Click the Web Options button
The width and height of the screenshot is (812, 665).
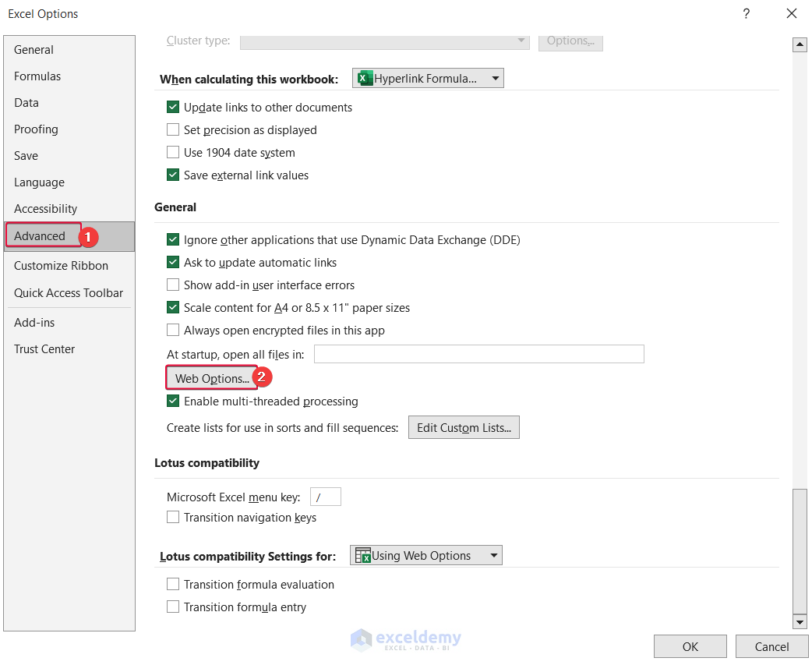(212, 379)
